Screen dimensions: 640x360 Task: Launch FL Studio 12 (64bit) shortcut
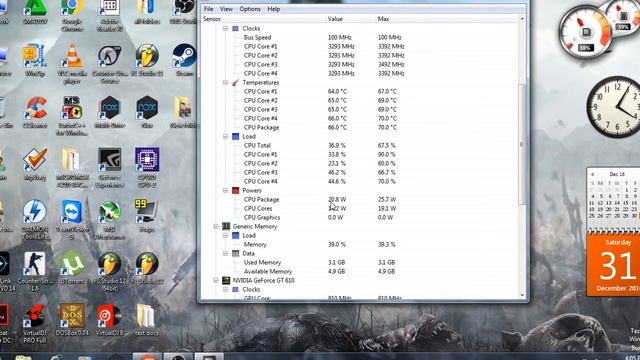click(109, 271)
